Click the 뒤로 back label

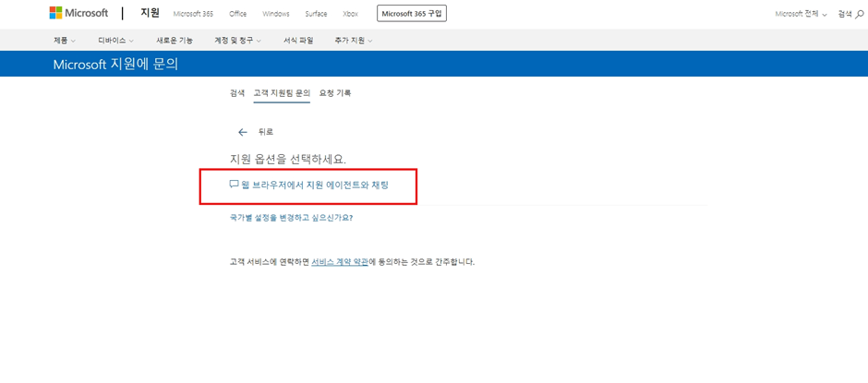pyautogui.click(x=266, y=132)
